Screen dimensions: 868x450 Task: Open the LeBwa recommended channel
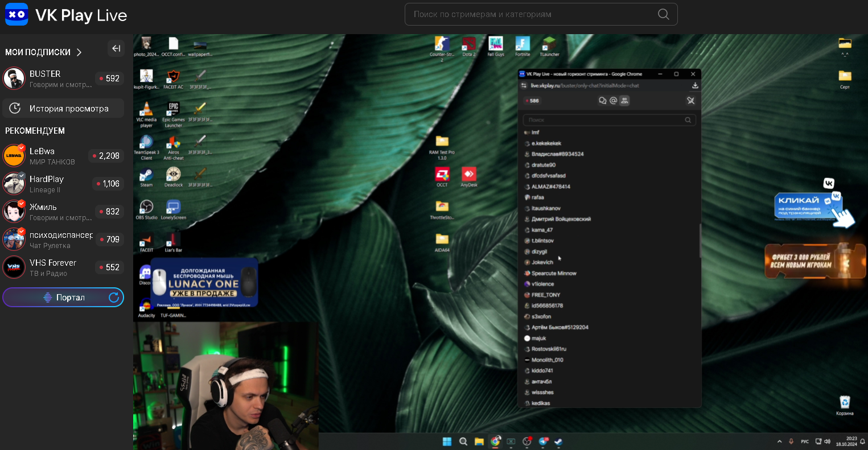[x=63, y=156]
